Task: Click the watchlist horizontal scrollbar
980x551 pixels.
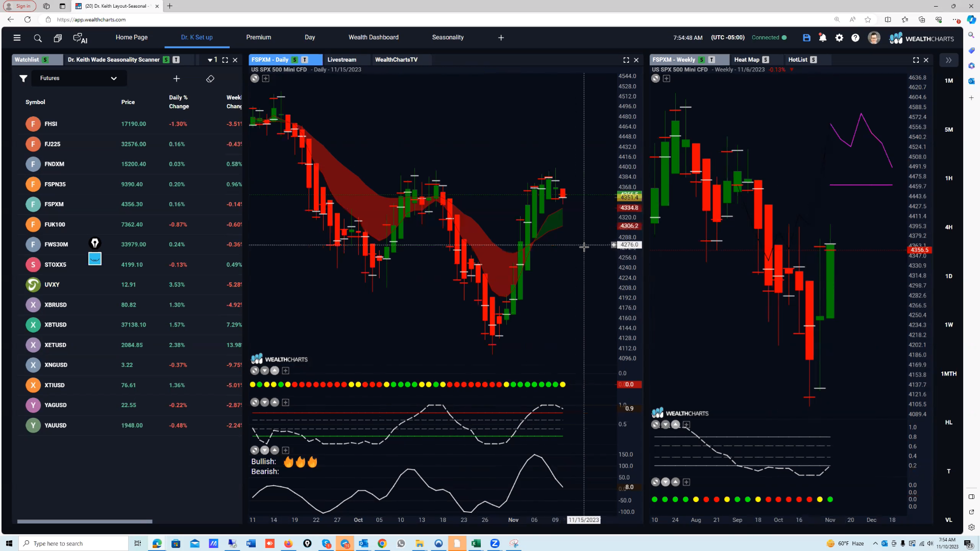Action: coord(85,521)
